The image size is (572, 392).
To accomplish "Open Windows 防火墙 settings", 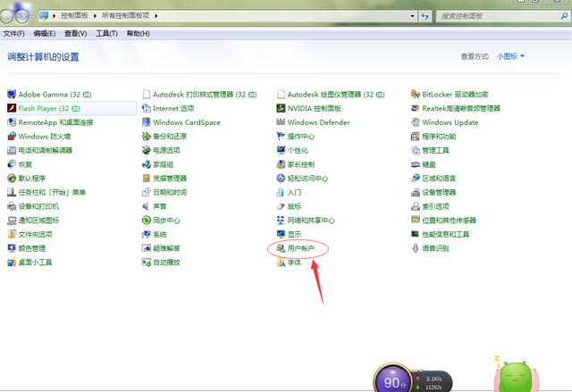I will pyautogui.click(x=39, y=137).
